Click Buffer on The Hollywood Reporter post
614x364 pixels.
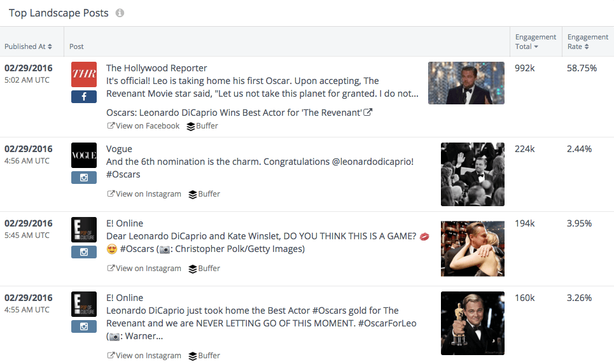point(202,126)
